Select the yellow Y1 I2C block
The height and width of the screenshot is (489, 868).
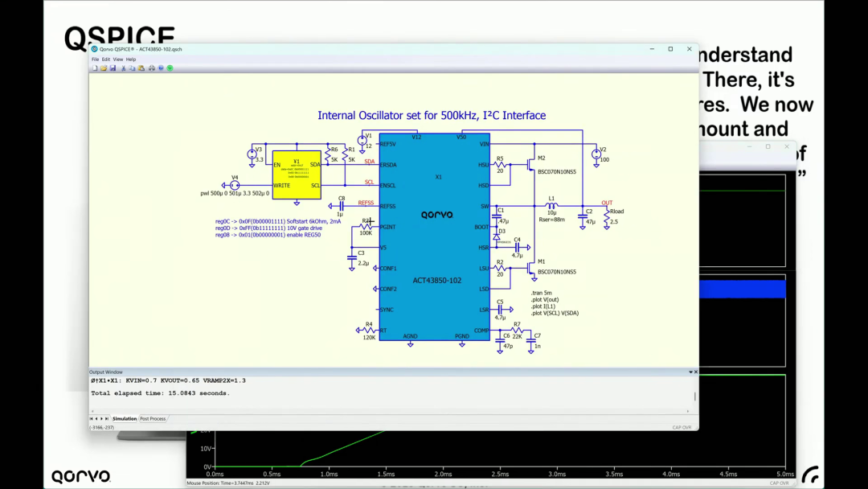[x=297, y=175]
